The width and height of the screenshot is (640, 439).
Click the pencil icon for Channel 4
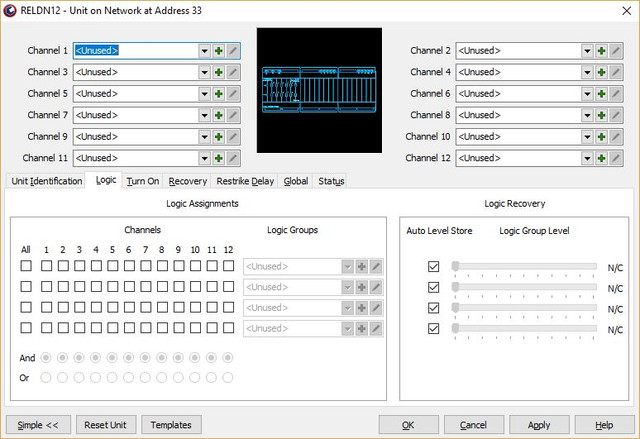coord(616,73)
